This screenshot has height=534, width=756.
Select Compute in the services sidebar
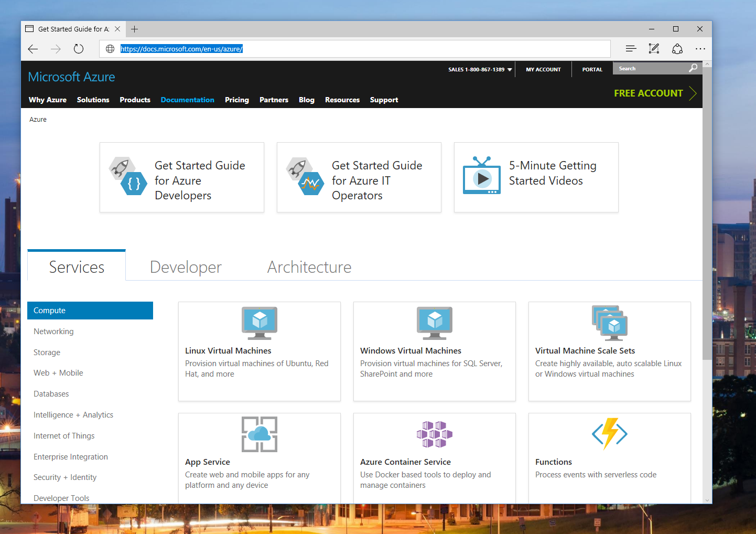[x=90, y=311]
